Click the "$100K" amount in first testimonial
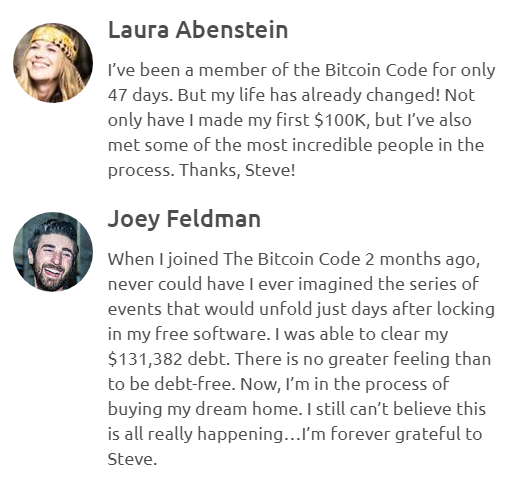 [x=342, y=120]
